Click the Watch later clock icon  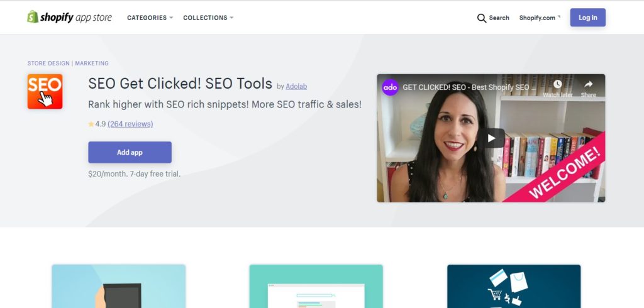pos(557,84)
